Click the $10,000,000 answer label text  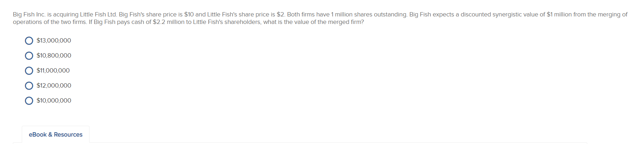tap(54, 101)
